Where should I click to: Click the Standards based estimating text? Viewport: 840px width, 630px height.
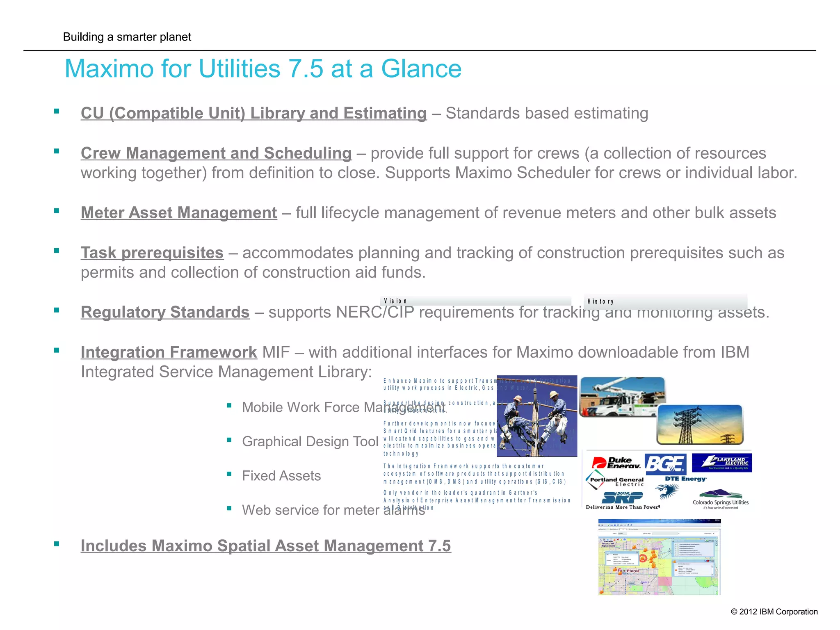[x=547, y=114]
